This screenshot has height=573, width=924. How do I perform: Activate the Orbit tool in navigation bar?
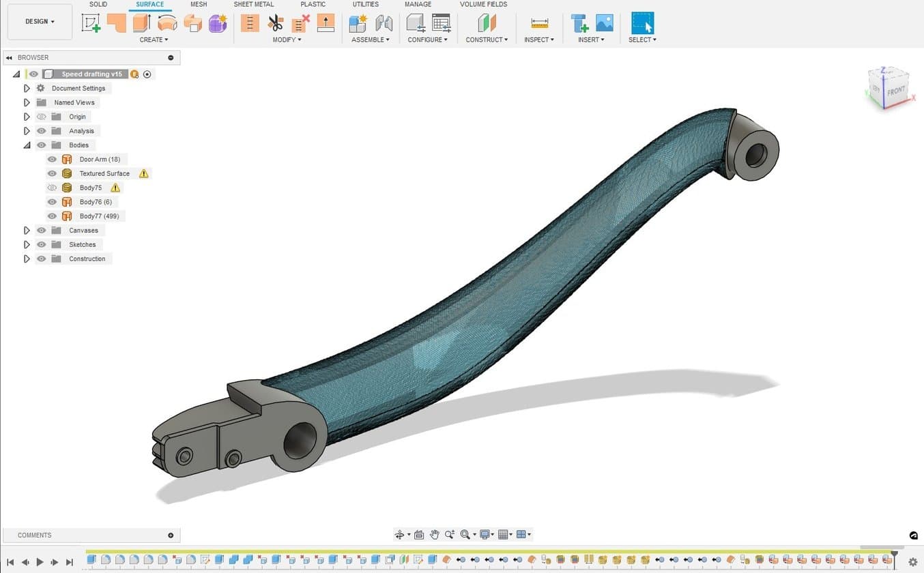[x=401, y=534]
